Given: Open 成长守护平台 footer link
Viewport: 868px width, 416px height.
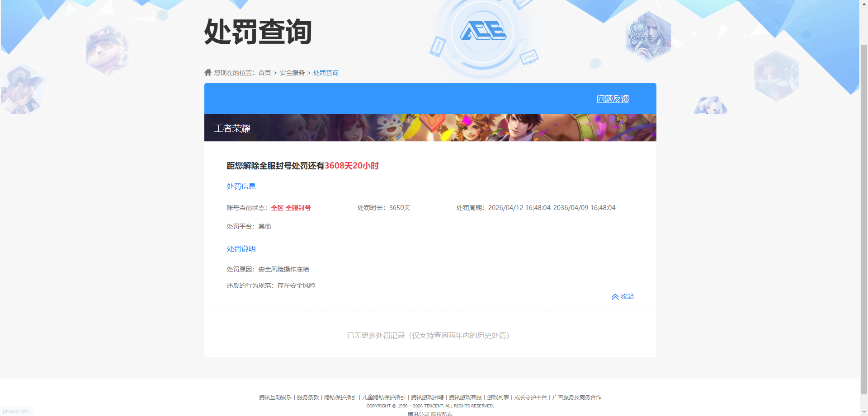Looking at the screenshot, I should click(530, 397).
